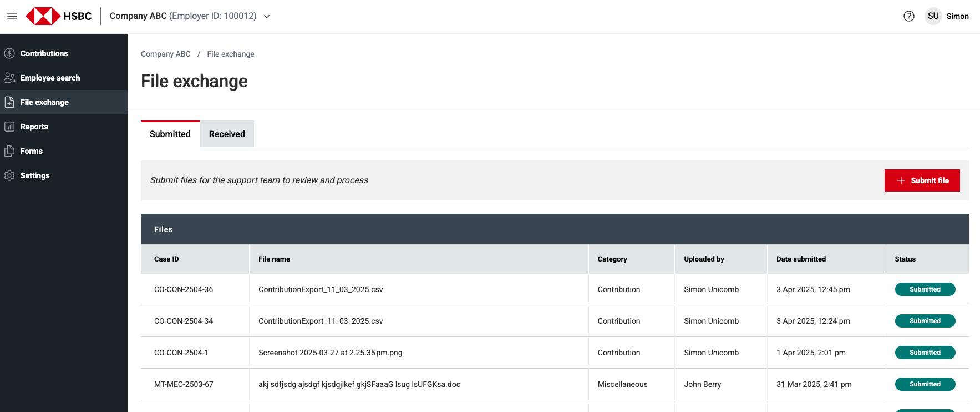
Task: Select case CO-CON-2504-34
Action: 184,321
